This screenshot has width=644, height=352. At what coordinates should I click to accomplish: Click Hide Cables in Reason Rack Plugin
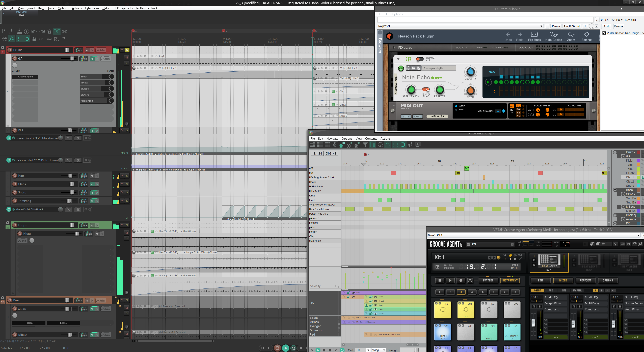553,37
